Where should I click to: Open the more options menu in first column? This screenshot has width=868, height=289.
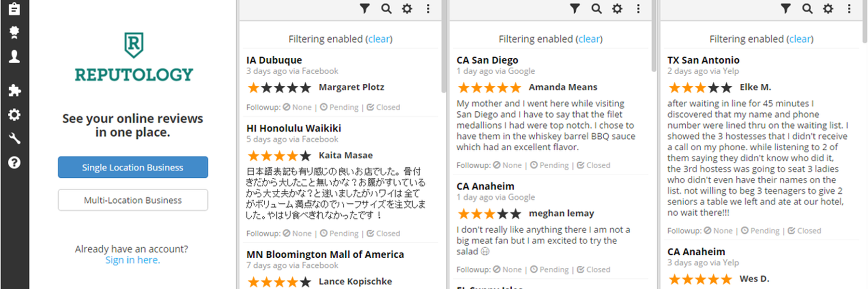tap(428, 9)
